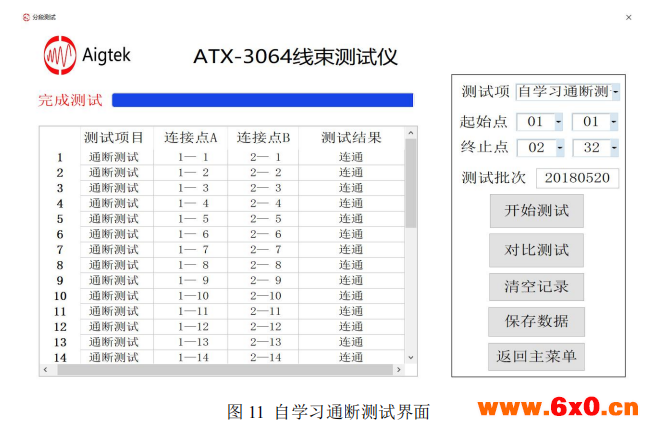Click the small app icon in title bar

pos(26,17)
